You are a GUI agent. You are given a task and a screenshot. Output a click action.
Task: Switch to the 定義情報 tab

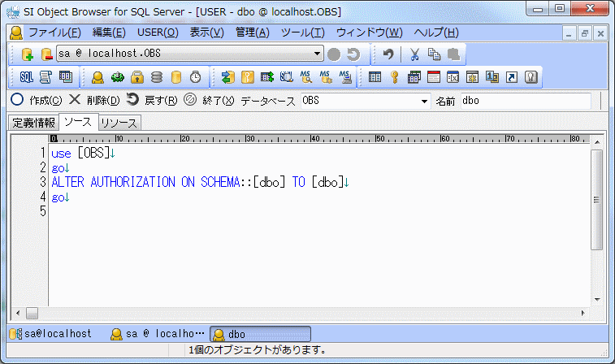[34, 123]
